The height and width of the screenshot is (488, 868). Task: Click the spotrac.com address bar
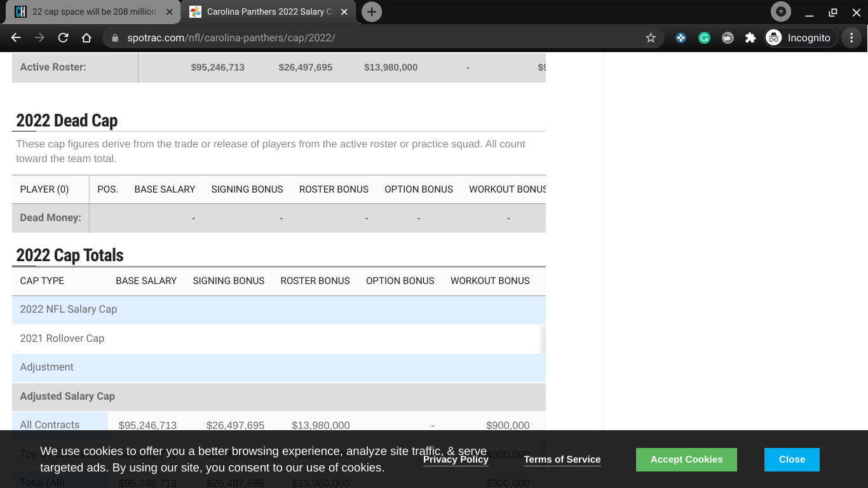(375, 38)
